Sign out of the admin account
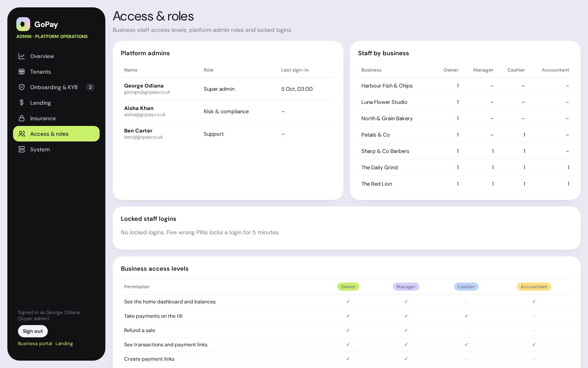The width and height of the screenshot is (588, 368). point(33,331)
